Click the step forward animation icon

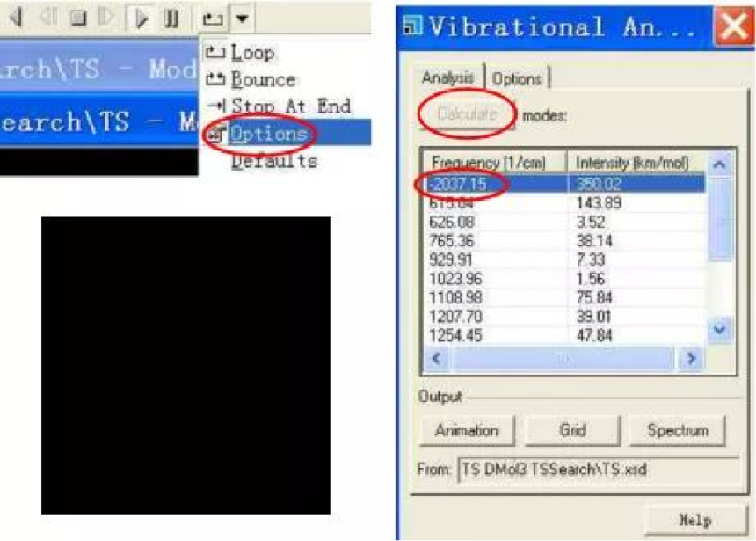105,17
